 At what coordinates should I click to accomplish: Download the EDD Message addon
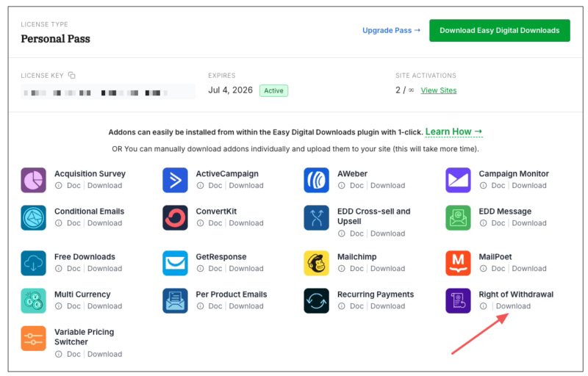coord(529,223)
